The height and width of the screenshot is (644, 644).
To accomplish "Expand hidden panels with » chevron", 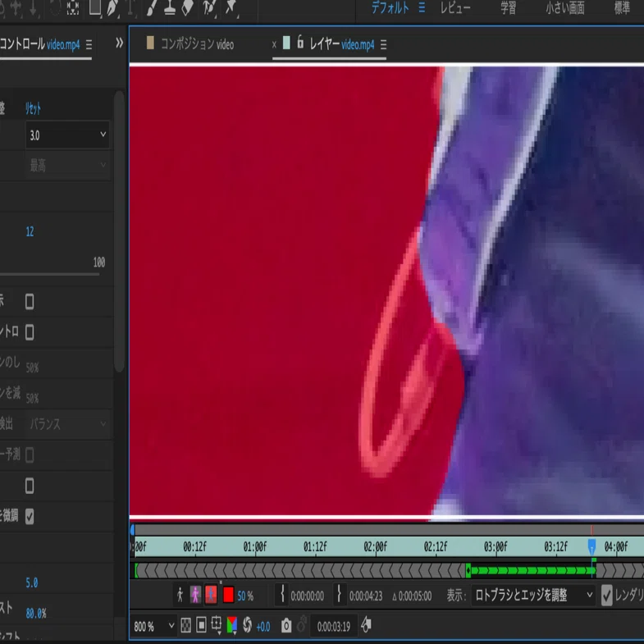I will [x=119, y=43].
